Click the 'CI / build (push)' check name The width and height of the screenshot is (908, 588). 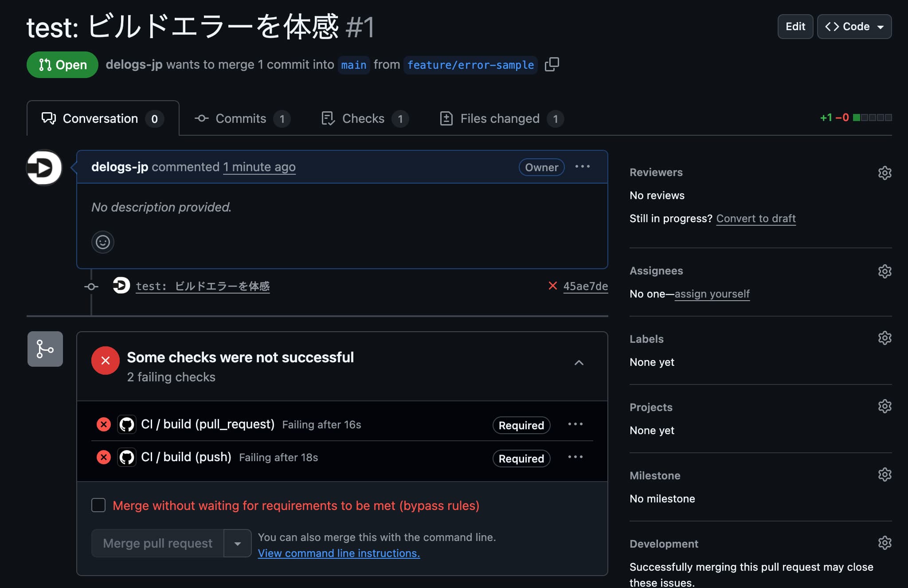186,457
